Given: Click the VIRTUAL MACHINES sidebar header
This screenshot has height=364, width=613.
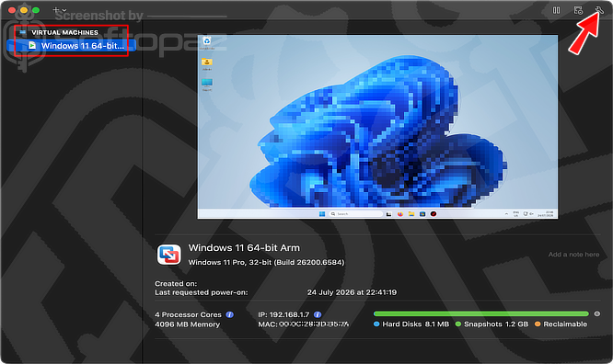Looking at the screenshot, I should [64, 32].
